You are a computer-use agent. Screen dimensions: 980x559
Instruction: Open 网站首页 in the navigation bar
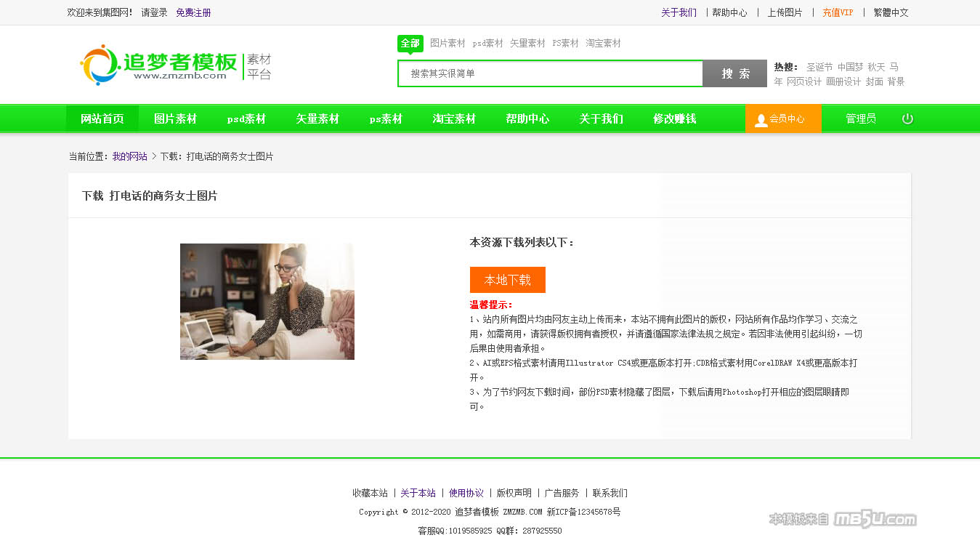coord(102,119)
